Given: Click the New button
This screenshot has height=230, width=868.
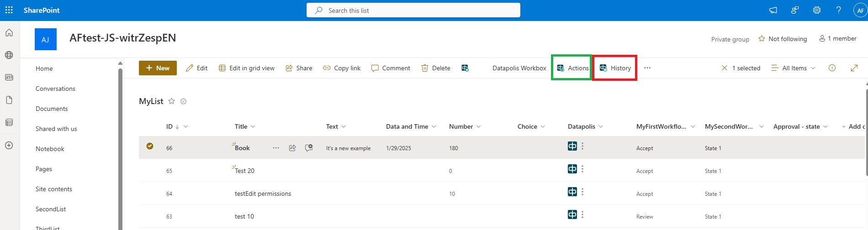Looking at the screenshot, I should (x=158, y=68).
